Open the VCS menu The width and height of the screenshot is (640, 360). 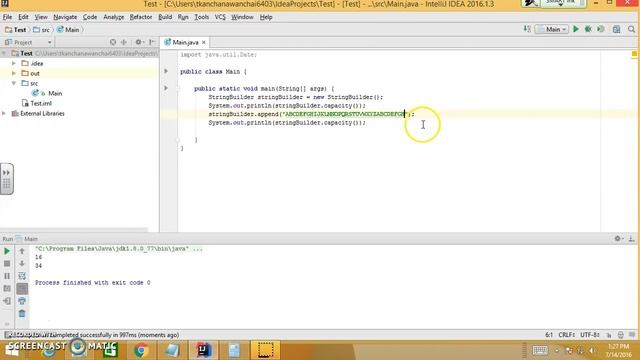coord(220,17)
